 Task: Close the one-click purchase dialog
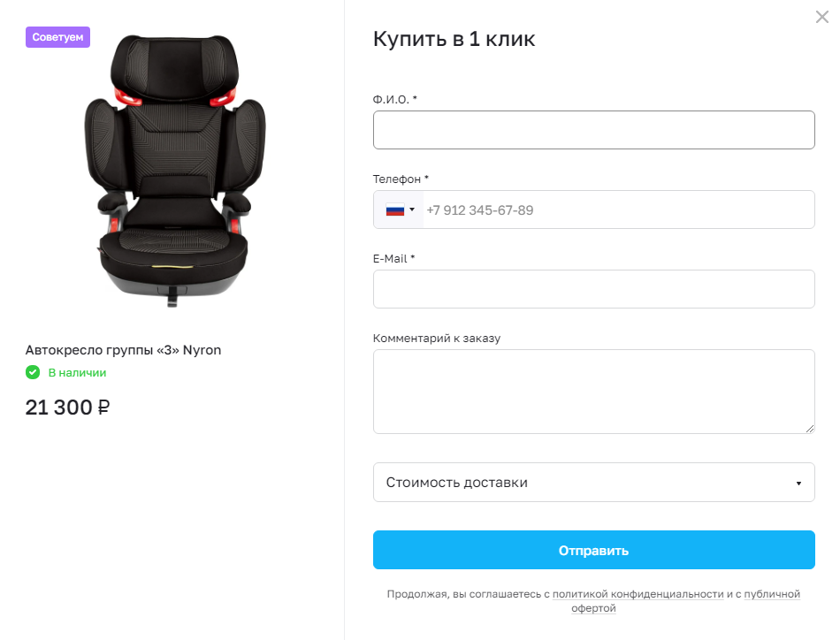pyautogui.click(x=821, y=17)
